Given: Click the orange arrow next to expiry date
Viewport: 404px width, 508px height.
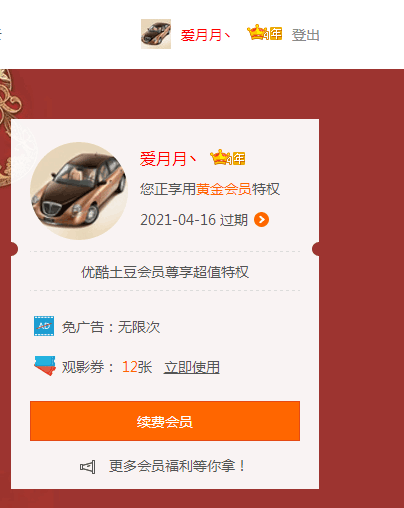Looking at the screenshot, I should [x=261, y=220].
